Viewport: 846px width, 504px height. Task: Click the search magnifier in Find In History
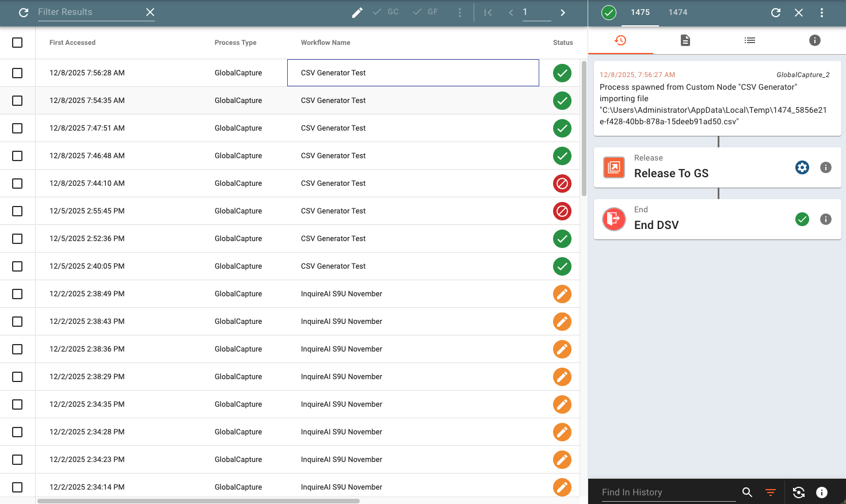[747, 492]
